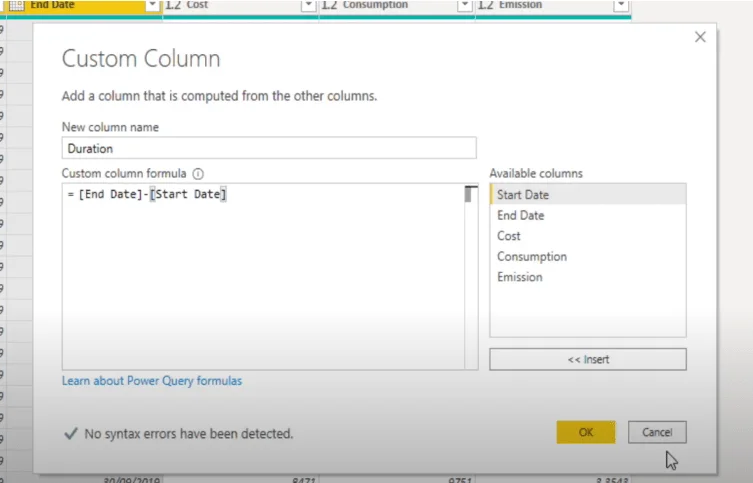The width and height of the screenshot is (753, 483).
Task: Select Emission in Available columns
Action: click(588, 277)
